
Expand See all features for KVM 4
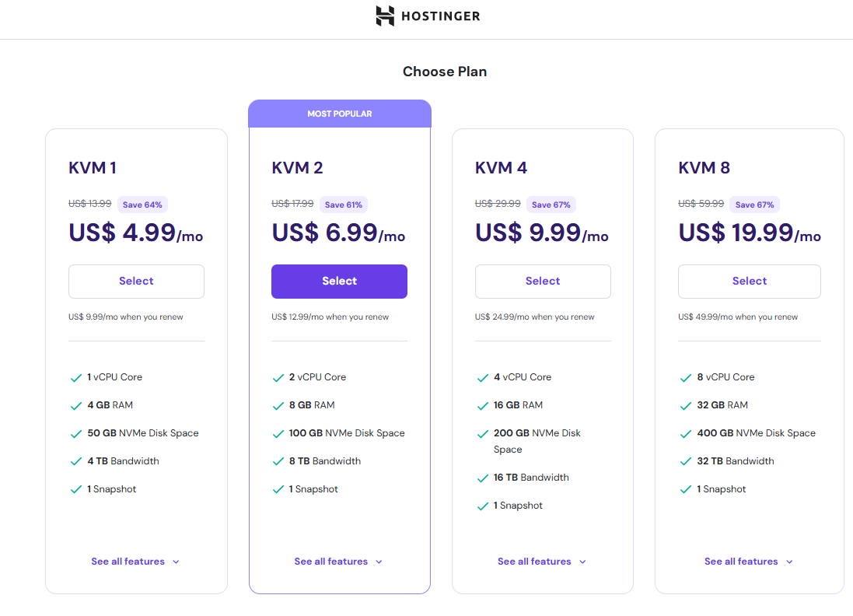pyautogui.click(x=542, y=561)
